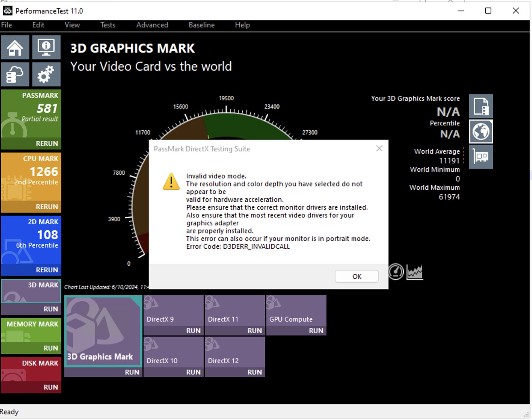532x420 pixels.
Task: Run the 3D Graphics Mark suite
Action: (103, 372)
